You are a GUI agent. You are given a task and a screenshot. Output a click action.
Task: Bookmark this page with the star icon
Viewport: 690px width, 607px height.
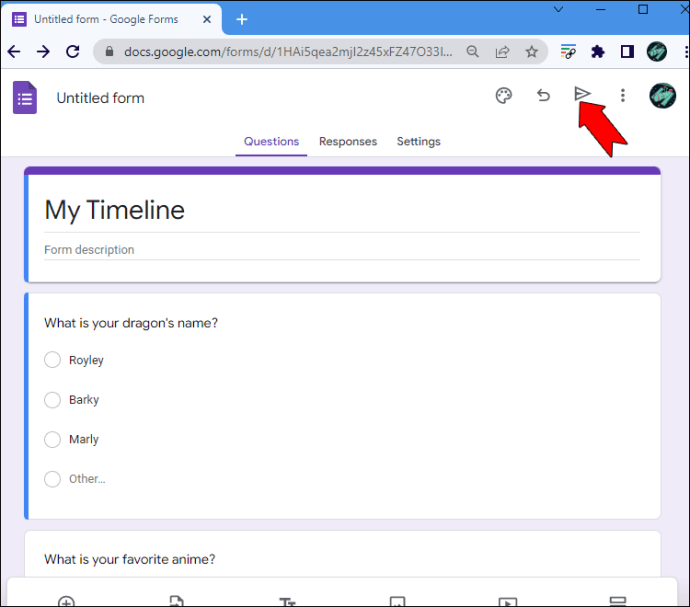click(x=532, y=52)
